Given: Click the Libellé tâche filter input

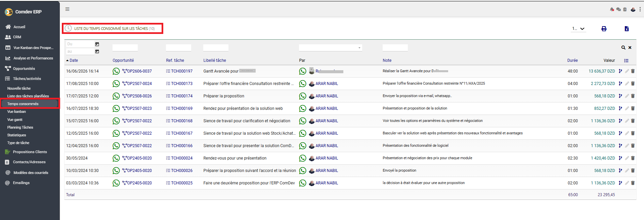Looking at the screenshot, I should click(x=216, y=48).
